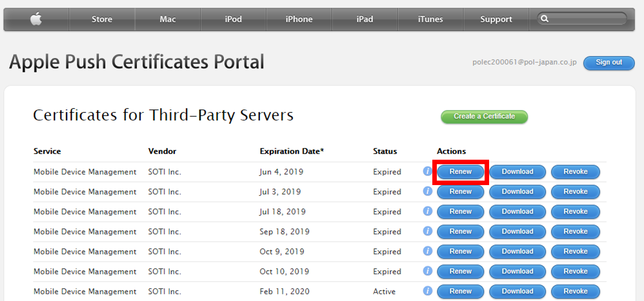This screenshot has height=301, width=644.
Task: Open info icon for Jul 18, 2019 certificate
Action: coord(427,211)
